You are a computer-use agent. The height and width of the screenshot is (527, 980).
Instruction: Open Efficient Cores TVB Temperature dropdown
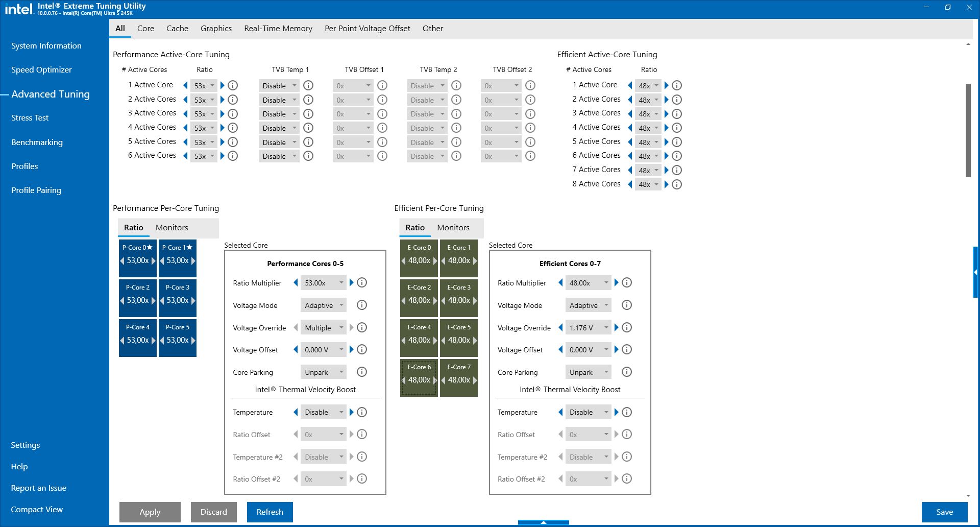point(588,412)
